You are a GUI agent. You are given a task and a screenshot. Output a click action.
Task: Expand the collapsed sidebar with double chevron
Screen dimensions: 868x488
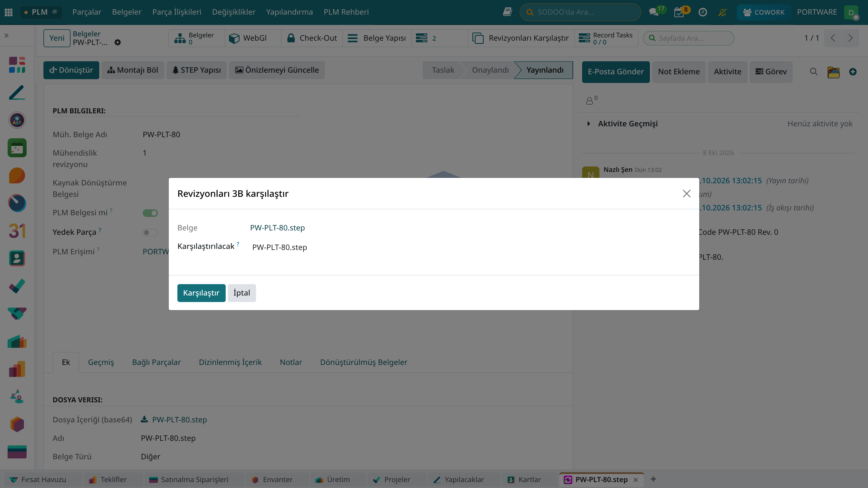pyautogui.click(x=7, y=35)
